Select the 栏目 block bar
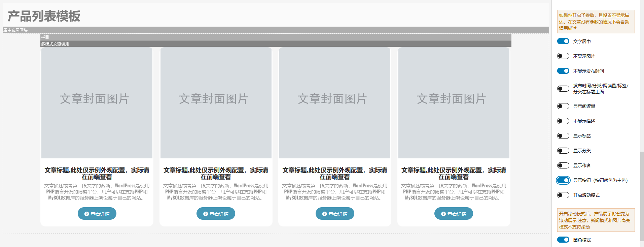Image resolution: width=644 pixels, height=247 pixels. coord(276,37)
